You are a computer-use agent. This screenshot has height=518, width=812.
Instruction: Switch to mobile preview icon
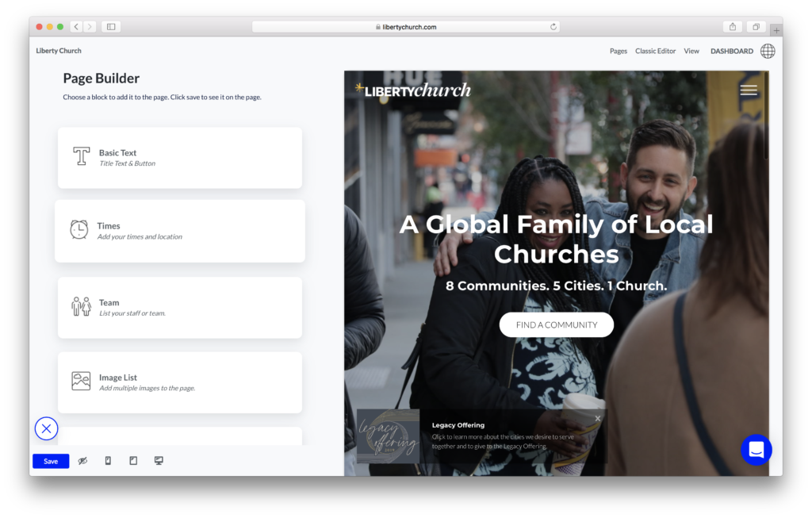(108, 461)
